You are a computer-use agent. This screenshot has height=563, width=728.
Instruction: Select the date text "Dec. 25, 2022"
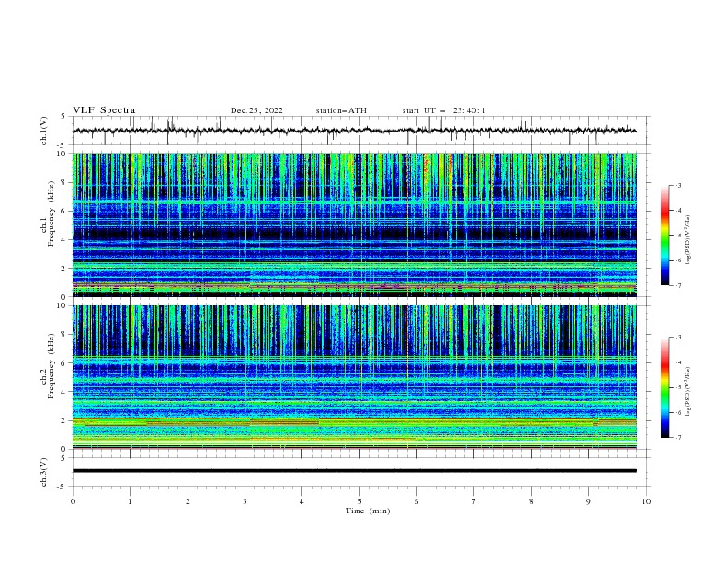[x=256, y=110]
